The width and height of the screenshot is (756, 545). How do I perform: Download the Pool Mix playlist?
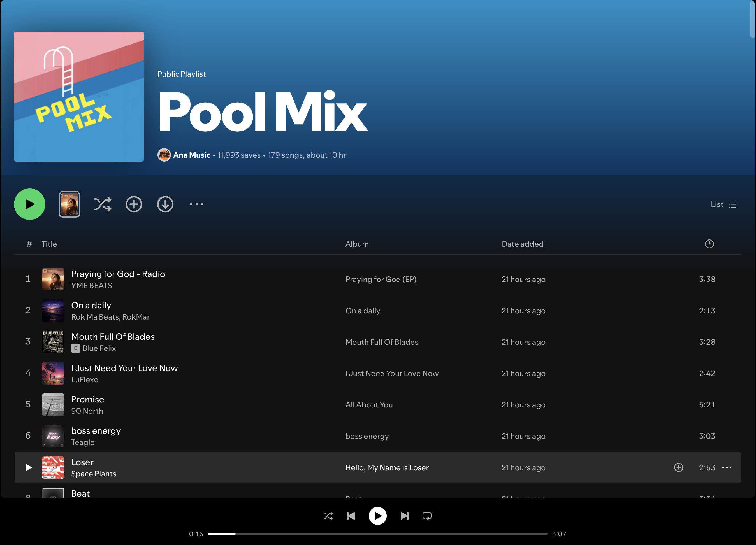point(165,204)
